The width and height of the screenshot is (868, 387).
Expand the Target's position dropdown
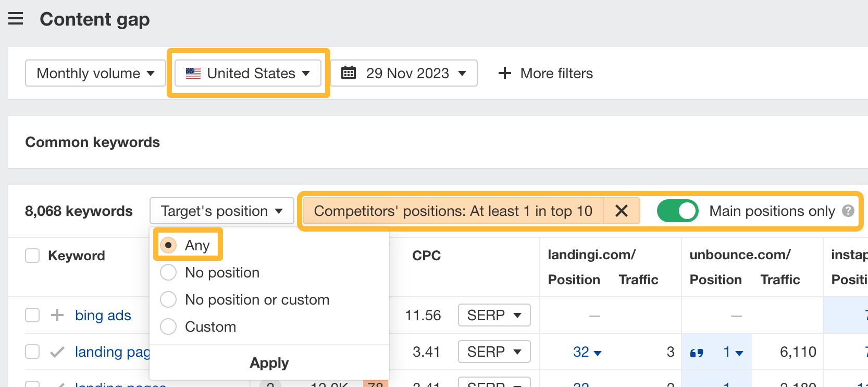tap(221, 211)
